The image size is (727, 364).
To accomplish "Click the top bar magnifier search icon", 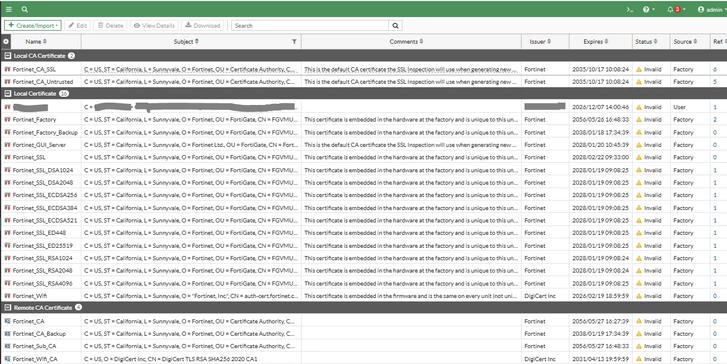I will 25,9.
